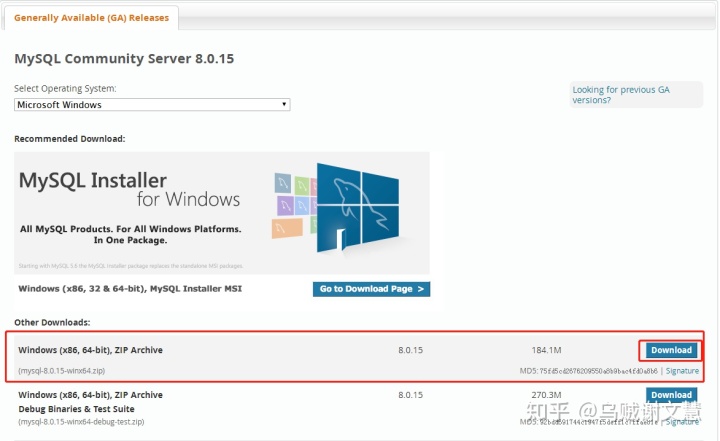Click the MySQL Installer for Windows banner
720x441 pixels.
(x=222, y=213)
